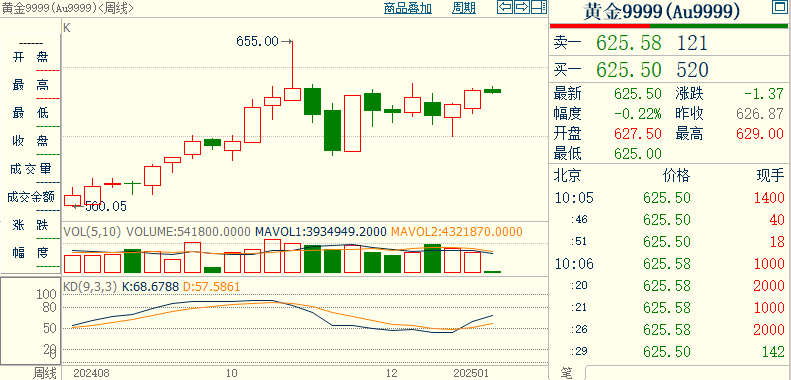The image size is (791, 380).
Task: Click the left arrow navigation icon
Action: pyautogui.click(x=505, y=7)
